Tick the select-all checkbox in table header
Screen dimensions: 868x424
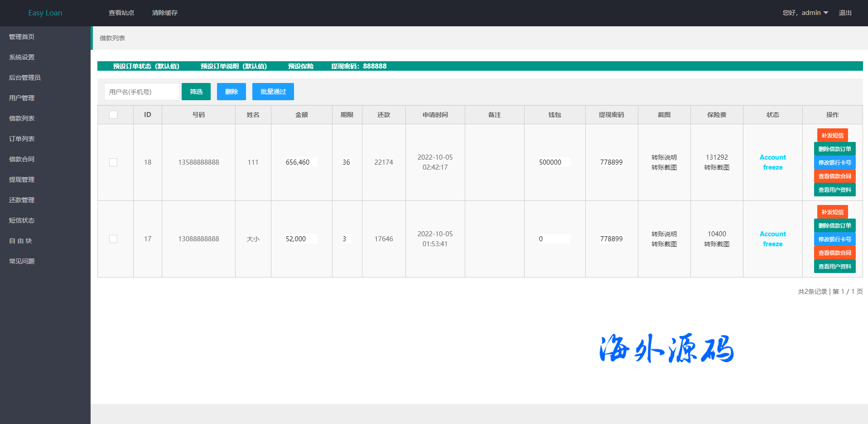click(113, 115)
